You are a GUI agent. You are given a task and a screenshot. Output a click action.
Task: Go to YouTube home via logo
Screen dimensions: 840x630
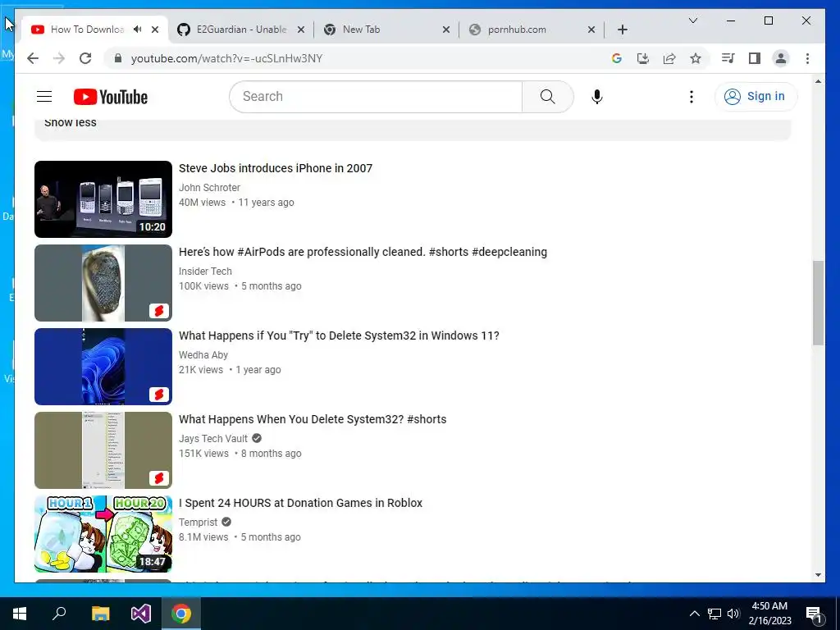(111, 97)
